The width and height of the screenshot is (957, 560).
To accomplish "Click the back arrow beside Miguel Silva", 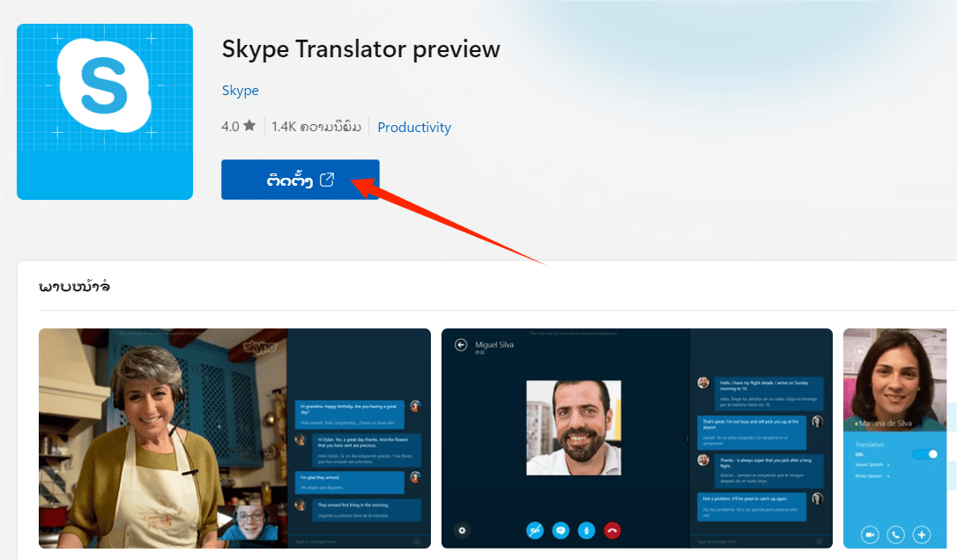I will tap(461, 344).
